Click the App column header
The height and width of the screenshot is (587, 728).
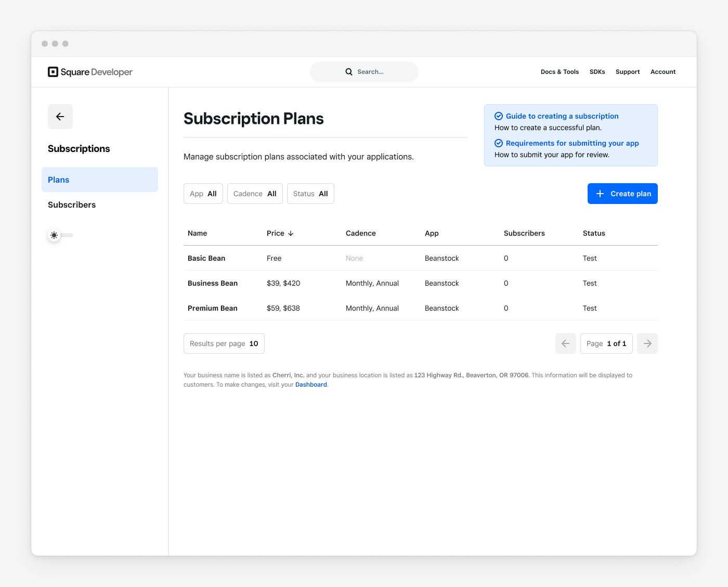432,233
